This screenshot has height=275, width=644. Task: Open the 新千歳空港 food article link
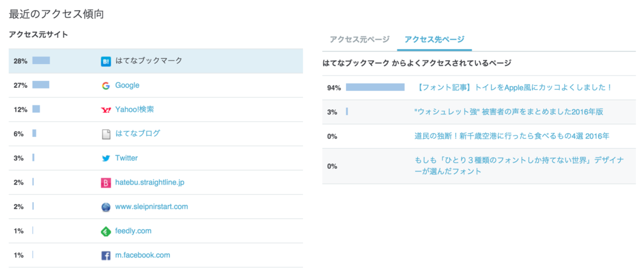coord(511,136)
